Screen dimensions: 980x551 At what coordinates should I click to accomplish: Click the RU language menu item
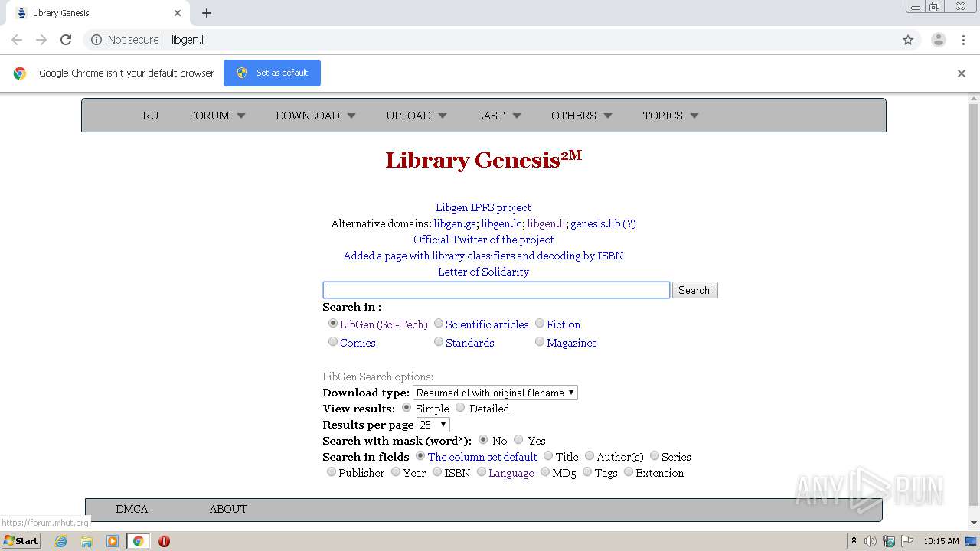click(150, 116)
